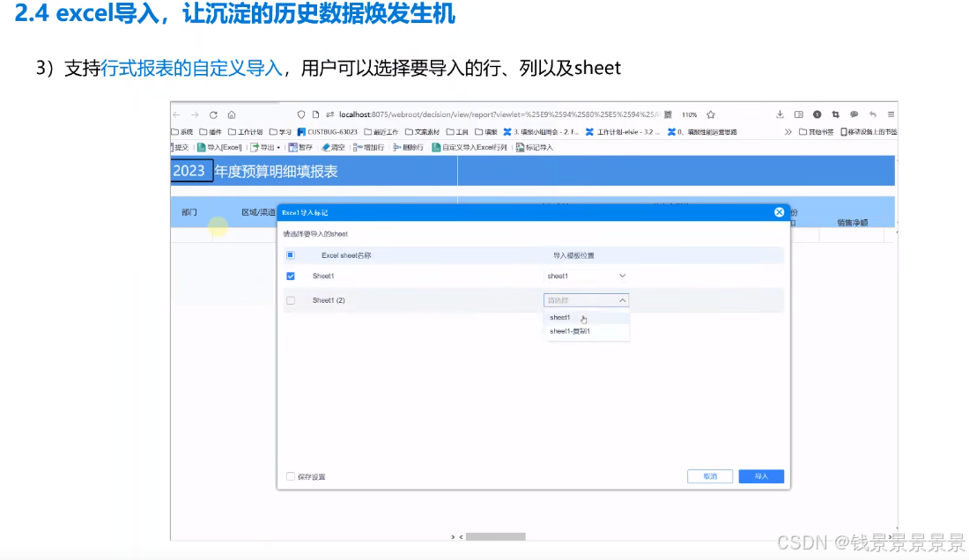Click the 标记导入 toolbar button

535,148
